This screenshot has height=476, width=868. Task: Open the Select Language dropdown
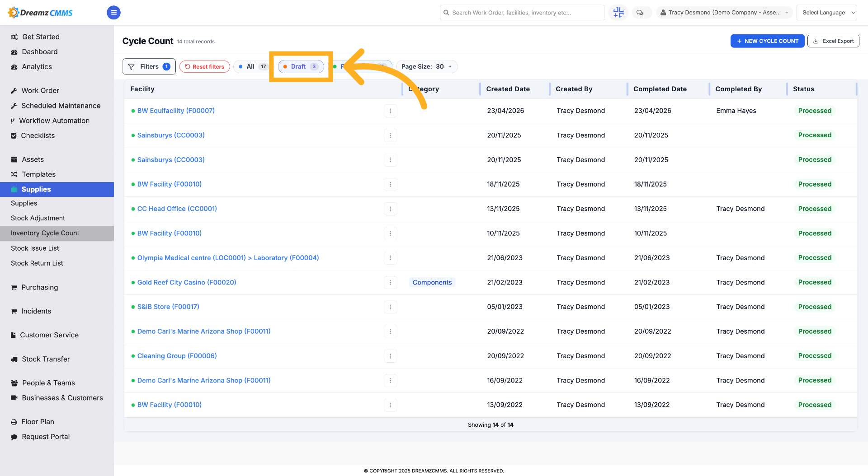pos(827,13)
